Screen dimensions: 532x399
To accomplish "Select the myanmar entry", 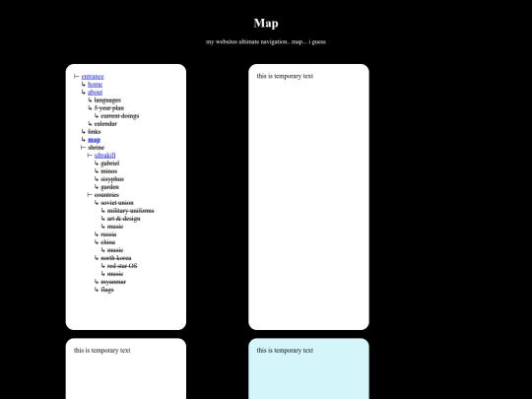I will point(113,282).
